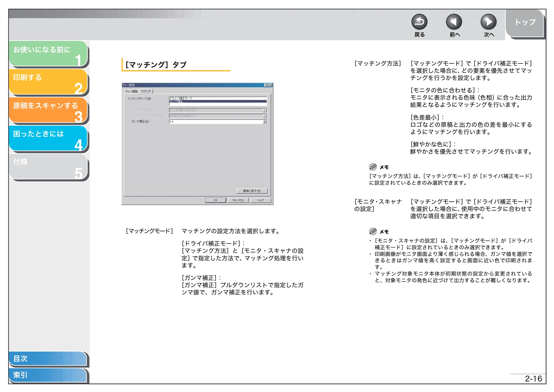Select ドライバ補正モード in matching mode list

click(x=218, y=98)
